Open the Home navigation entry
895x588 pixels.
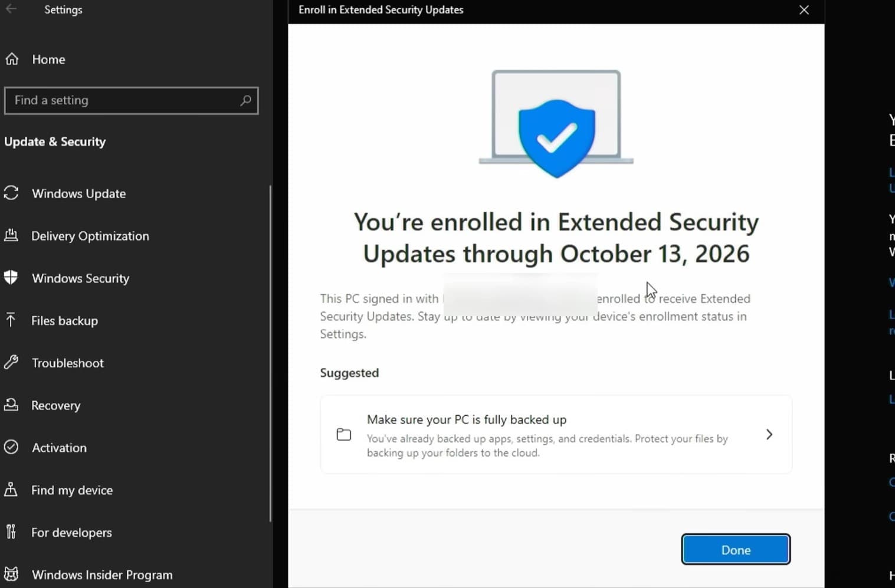(x=48, y=59)
